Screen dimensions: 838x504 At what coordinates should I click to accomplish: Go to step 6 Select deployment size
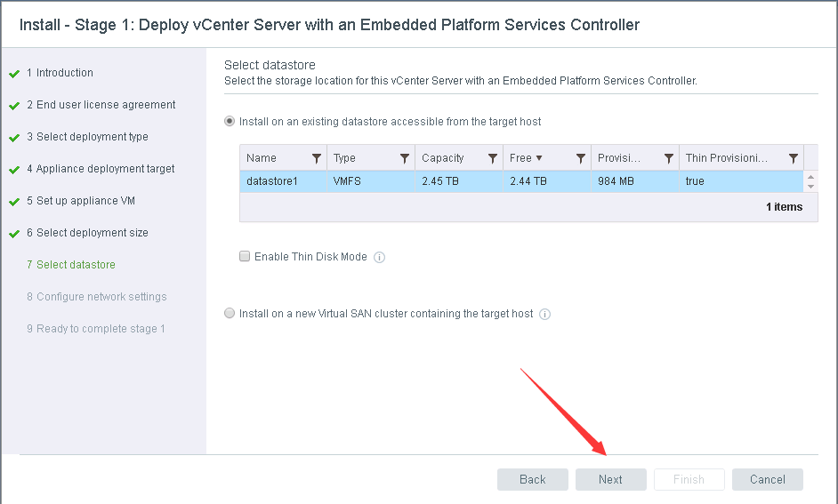coord(88,233)
